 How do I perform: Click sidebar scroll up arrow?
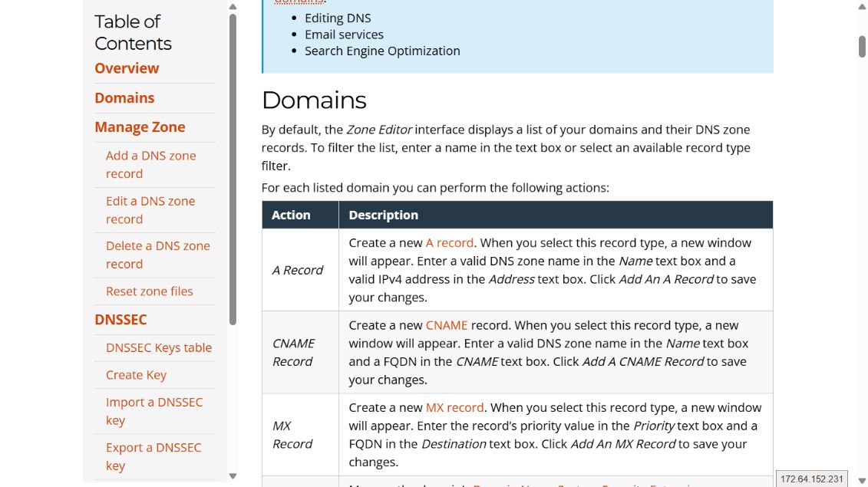pos(233,7)
